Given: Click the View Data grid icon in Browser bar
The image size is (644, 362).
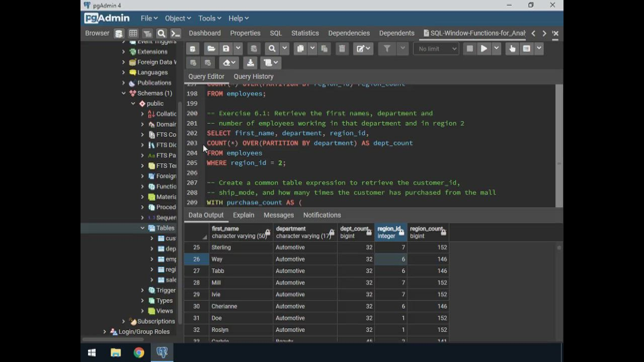Looking at the screenshot, I should [133, 34].
